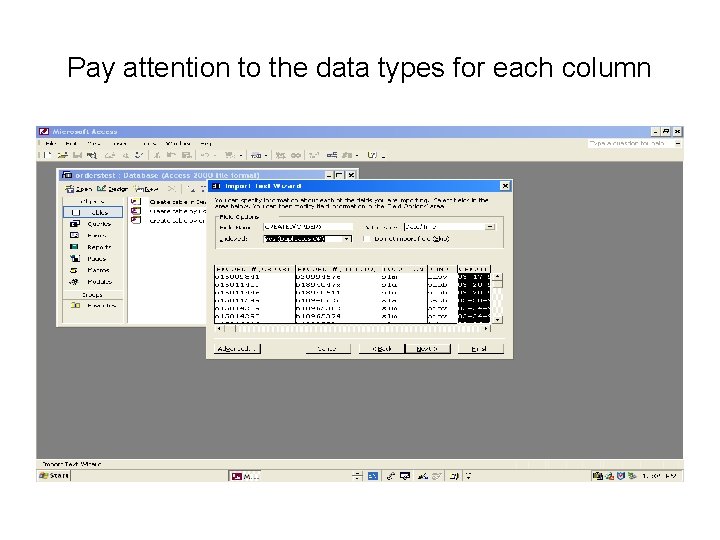Click the Advanced button in wizard
Screen dimensions: 720x540
click(237, 349)
